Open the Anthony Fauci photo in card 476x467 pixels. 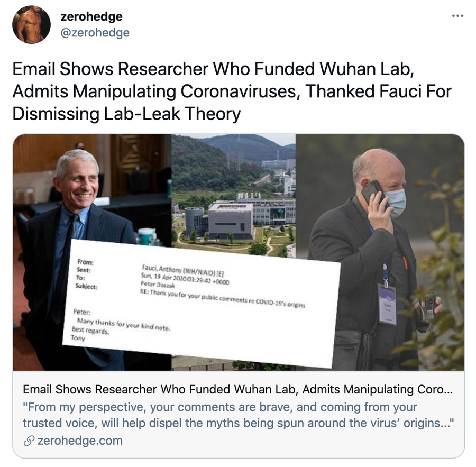(92, 252)
